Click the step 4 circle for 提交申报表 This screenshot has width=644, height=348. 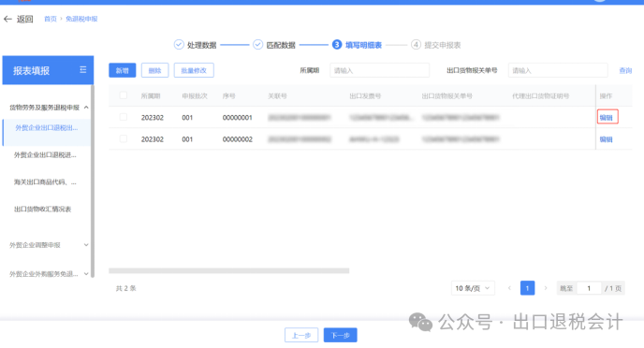[416, 44]
